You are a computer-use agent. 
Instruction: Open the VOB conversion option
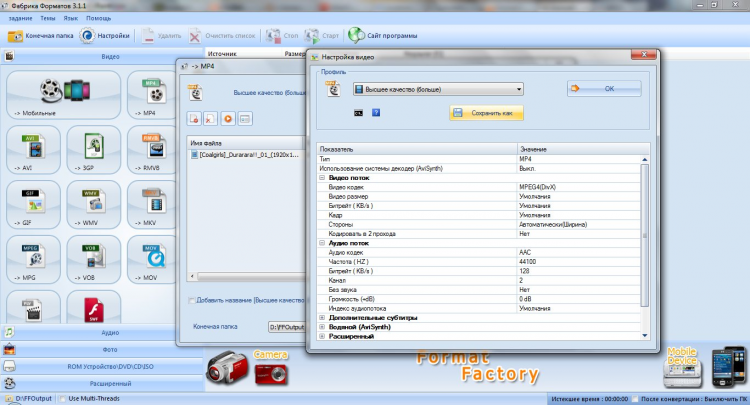pyautogui.click(x=94, y=260)
